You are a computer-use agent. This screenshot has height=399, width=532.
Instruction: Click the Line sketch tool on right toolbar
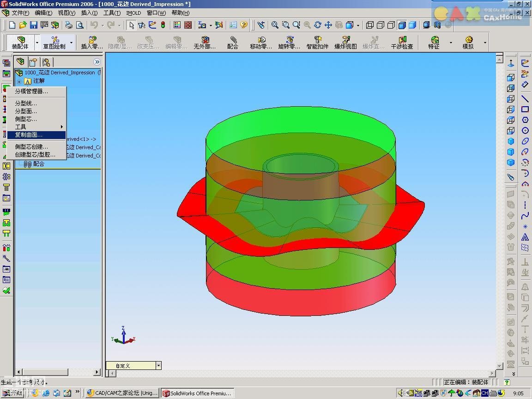pos(525,99)
